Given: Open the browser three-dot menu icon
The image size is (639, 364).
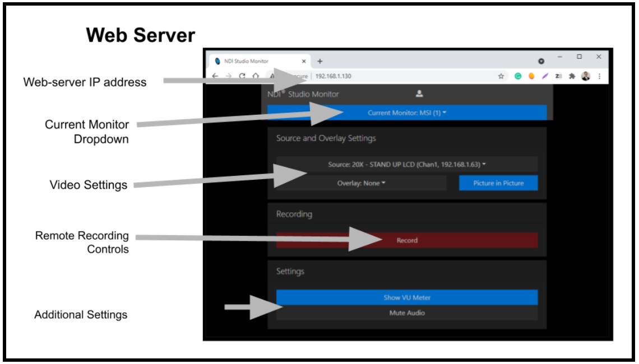Looking at the screenshot, I should (x=600, y=76).
